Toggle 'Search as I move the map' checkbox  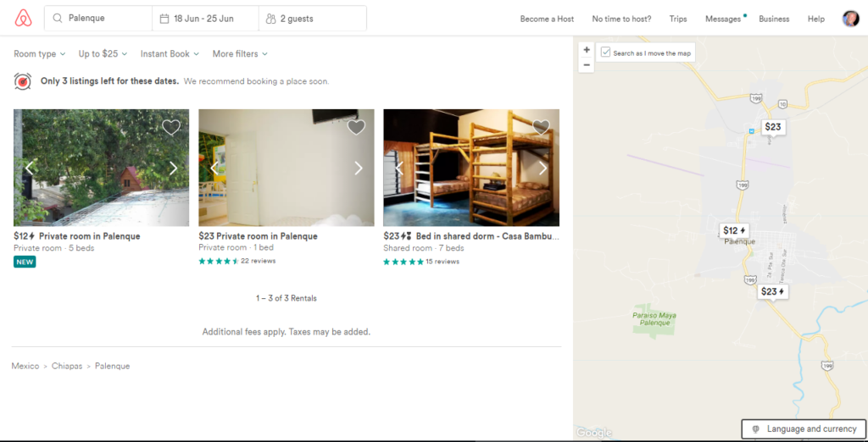coord(605,52)
